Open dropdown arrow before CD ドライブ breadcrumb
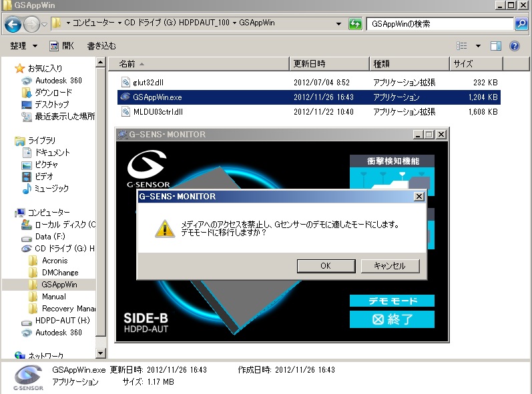Screen dimensions: 532x394 [x=119, y=23]
